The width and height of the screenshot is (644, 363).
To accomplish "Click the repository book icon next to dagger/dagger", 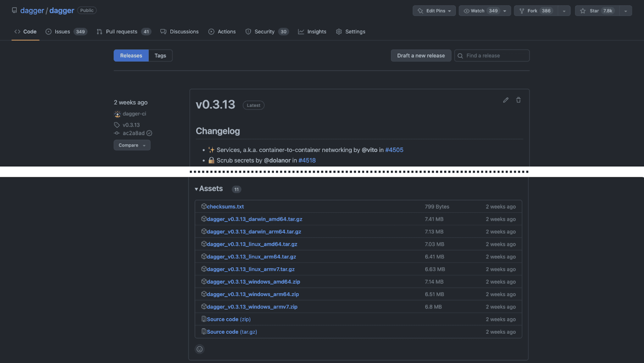I will coord(14,10).
